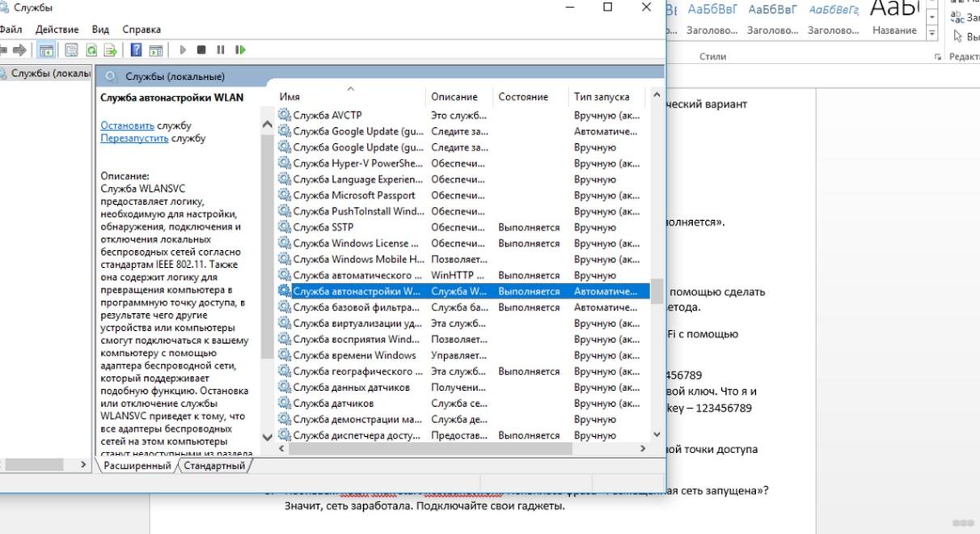Toggle the show/hide action pane toolbar icon

[156, 50]
